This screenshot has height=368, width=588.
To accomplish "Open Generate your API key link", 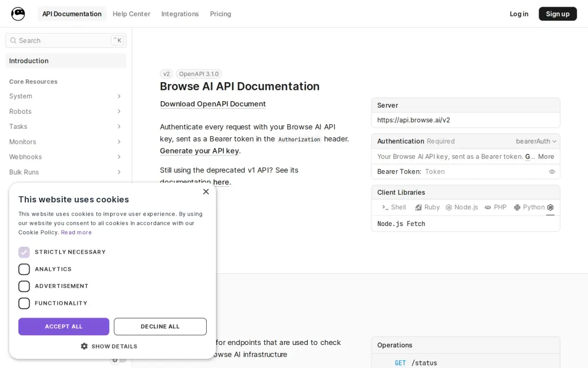I will tap(199, 151).
